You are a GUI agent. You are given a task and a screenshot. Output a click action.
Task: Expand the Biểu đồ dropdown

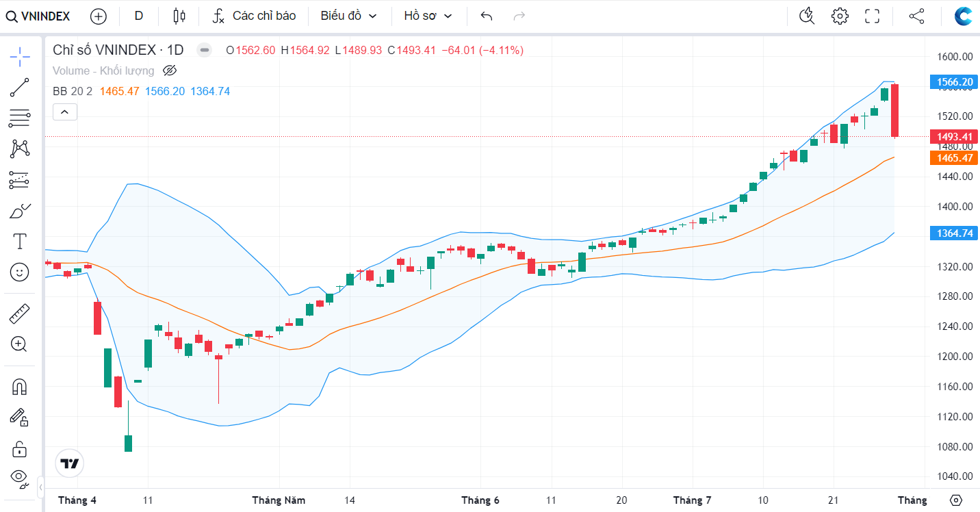click(x=349, y=16)
